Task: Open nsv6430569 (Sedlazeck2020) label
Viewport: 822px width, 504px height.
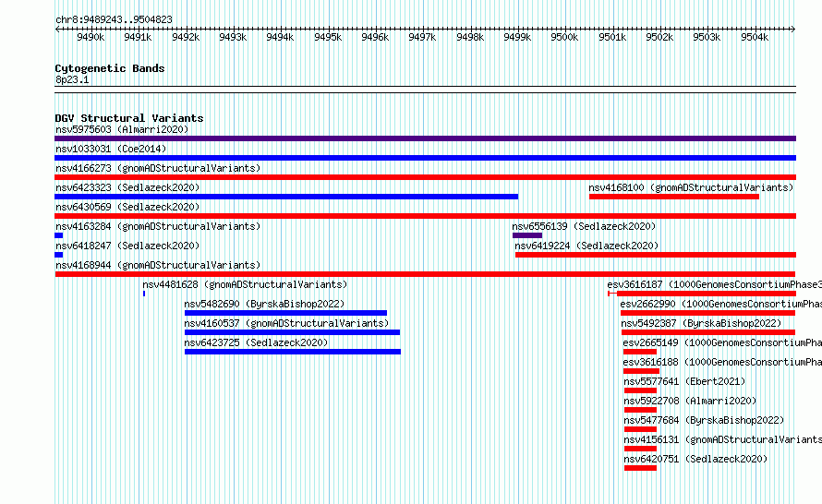Action: [x=127, y=207]
